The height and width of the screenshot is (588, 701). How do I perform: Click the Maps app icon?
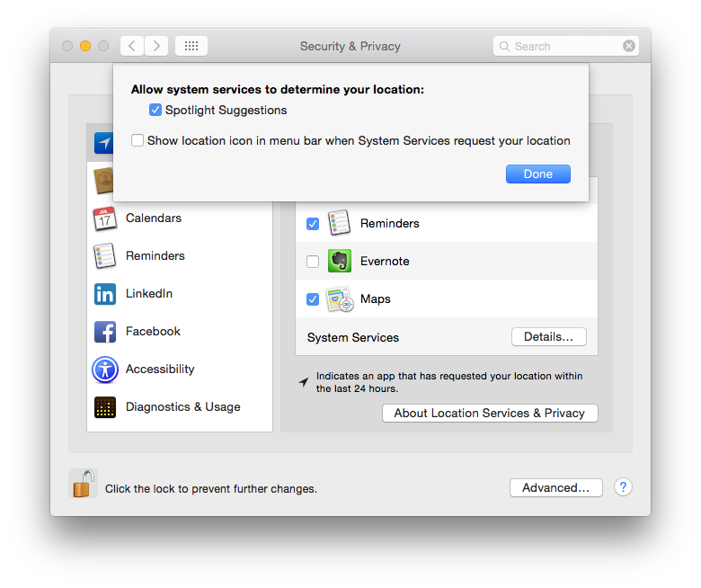(340, 299)
